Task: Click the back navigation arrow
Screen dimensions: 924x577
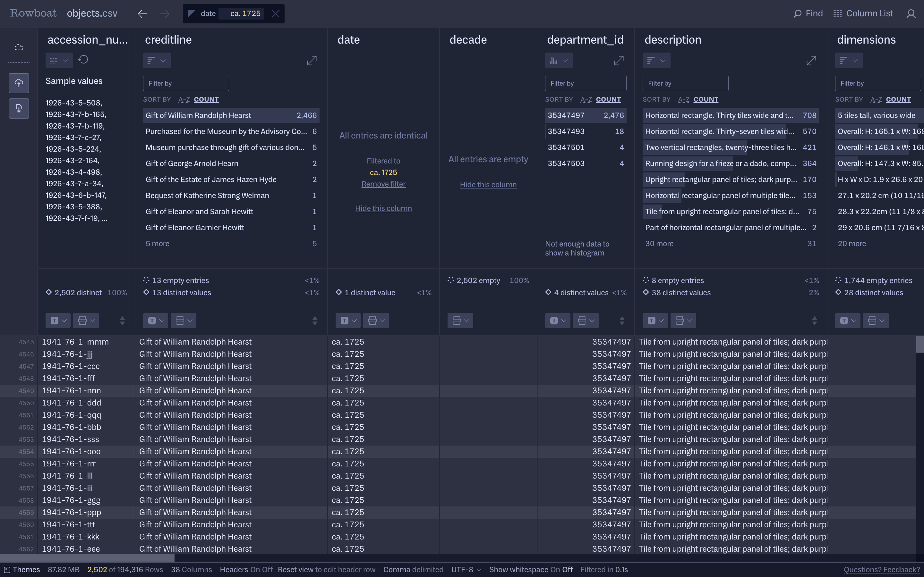Action: (142, 14)
